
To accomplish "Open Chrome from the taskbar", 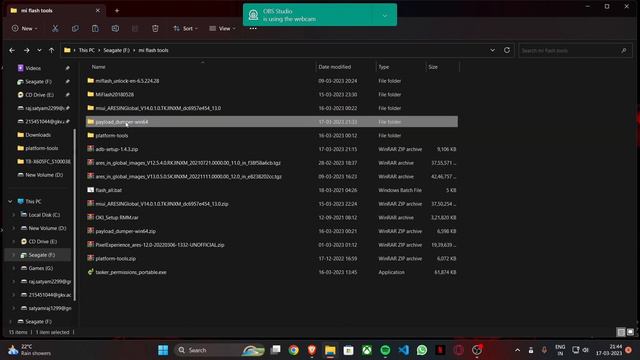I will (293, 350).
